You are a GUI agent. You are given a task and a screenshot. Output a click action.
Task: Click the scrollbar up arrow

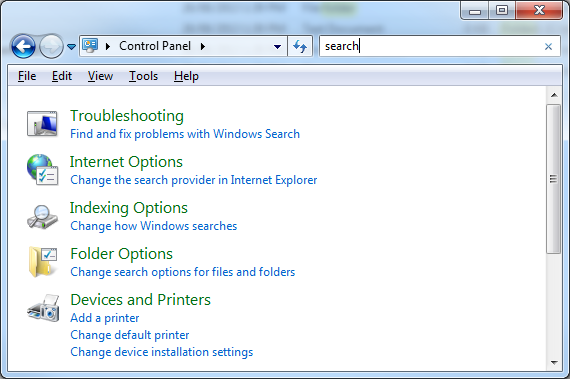554,95
